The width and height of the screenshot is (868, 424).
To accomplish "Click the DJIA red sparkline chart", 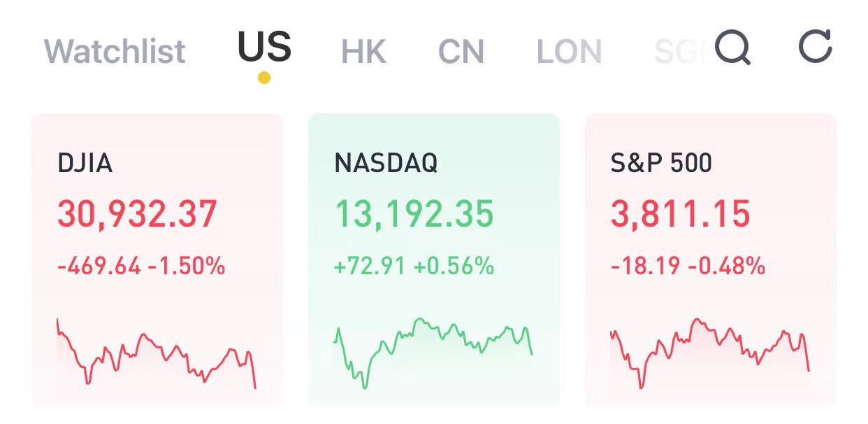I will click(157, 353).
